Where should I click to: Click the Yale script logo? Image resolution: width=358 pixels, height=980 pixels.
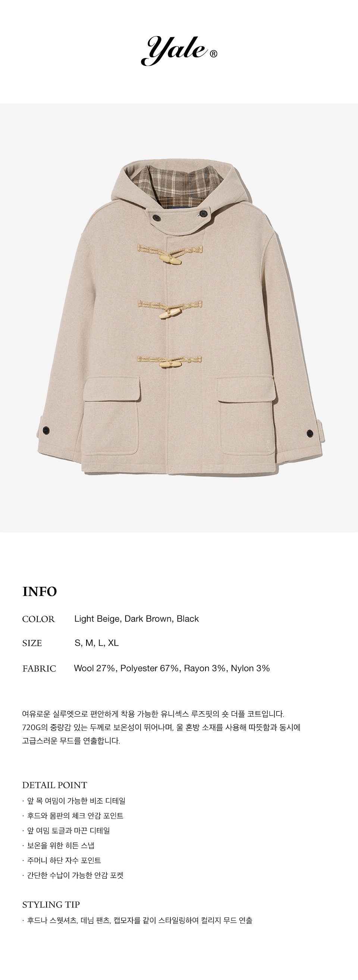175,51
